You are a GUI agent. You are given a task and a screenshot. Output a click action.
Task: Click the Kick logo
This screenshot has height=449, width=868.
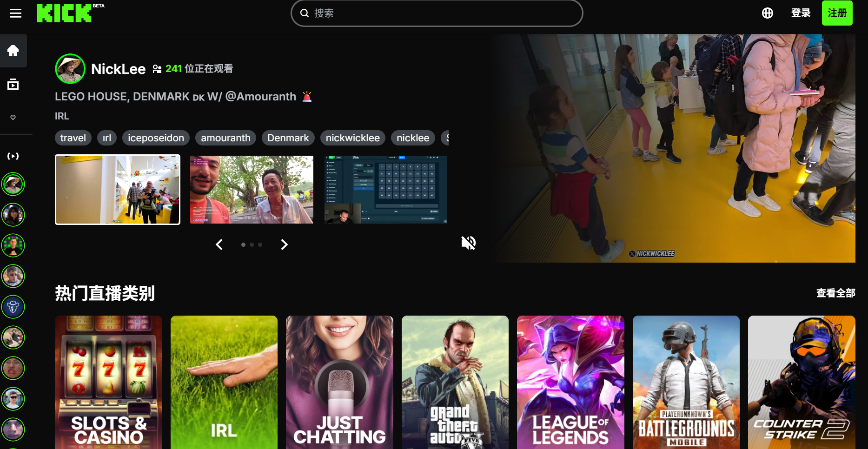click(64, 13)
